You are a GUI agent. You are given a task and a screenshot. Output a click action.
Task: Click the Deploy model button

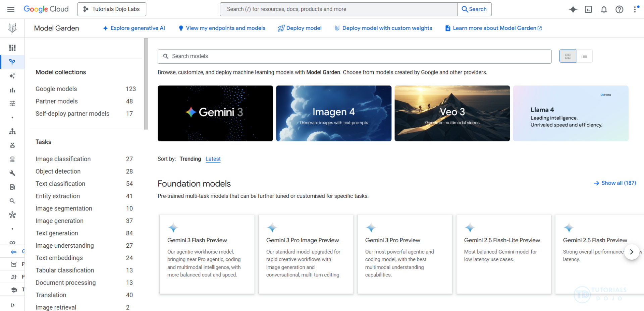coord(300,28)
